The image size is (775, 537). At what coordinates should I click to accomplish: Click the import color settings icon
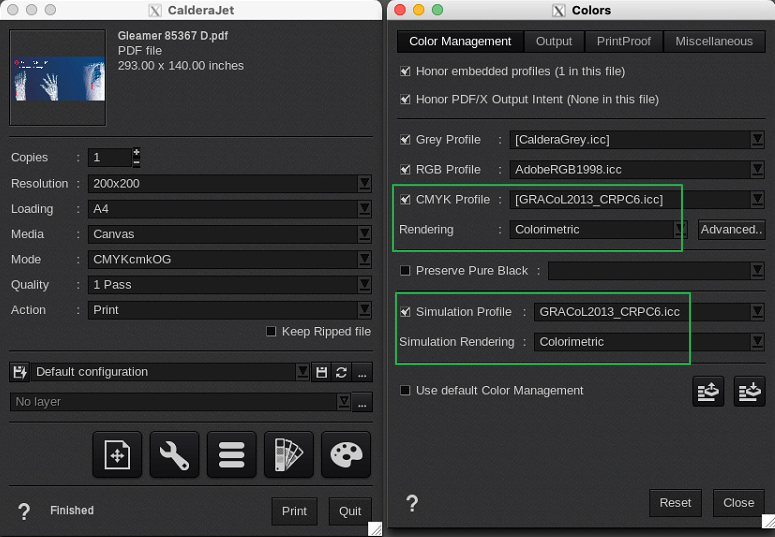click(749, 392)
